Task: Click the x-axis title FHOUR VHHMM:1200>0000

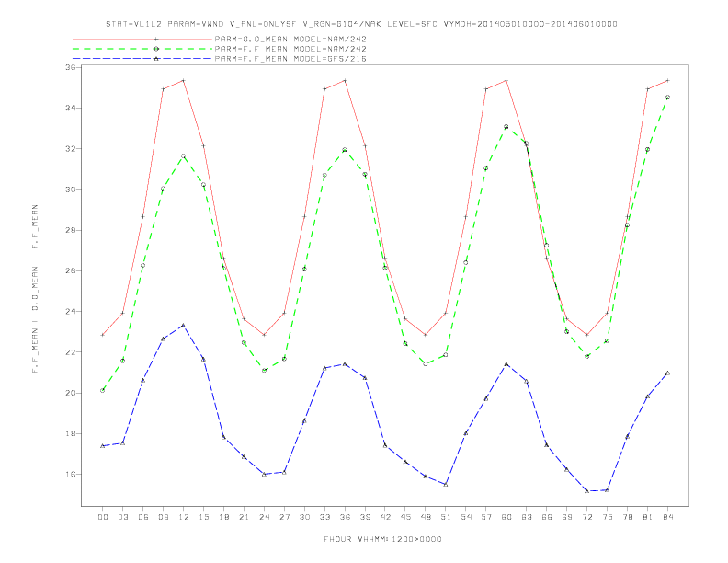Action: tap(382, 539)
